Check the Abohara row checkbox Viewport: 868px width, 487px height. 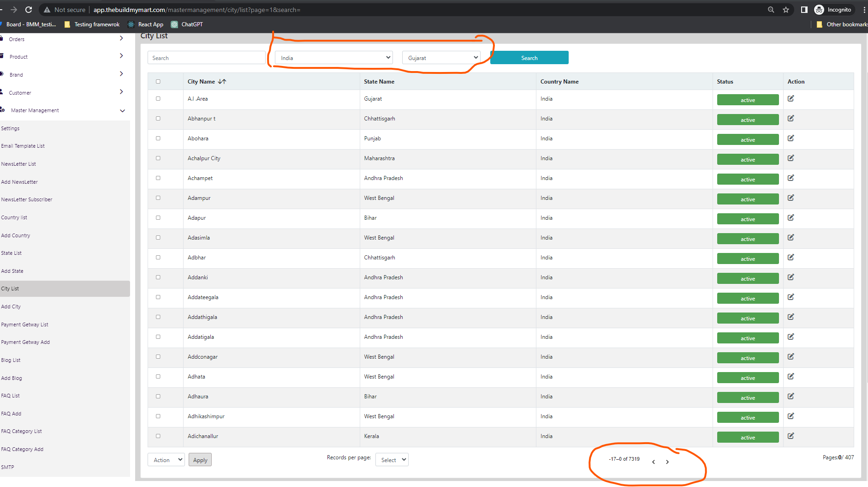point(158,138)
